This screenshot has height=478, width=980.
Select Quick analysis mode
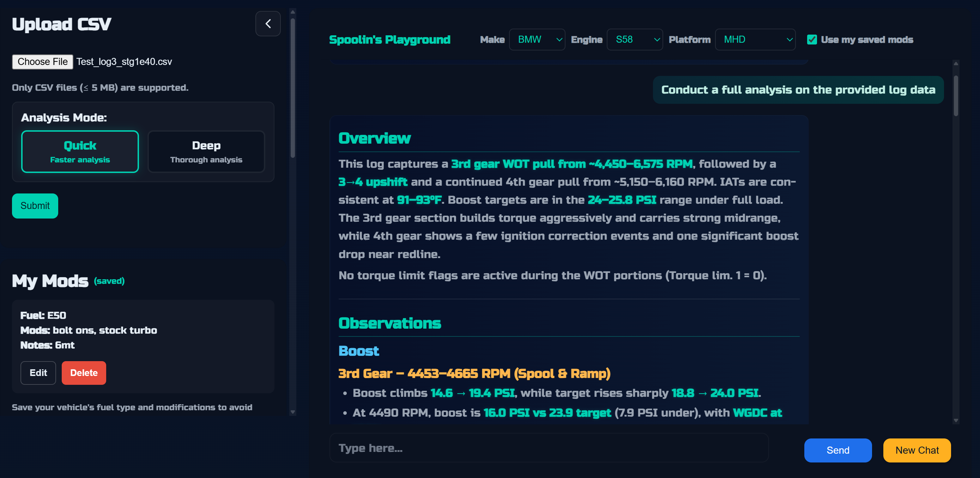tap(80, 151)
